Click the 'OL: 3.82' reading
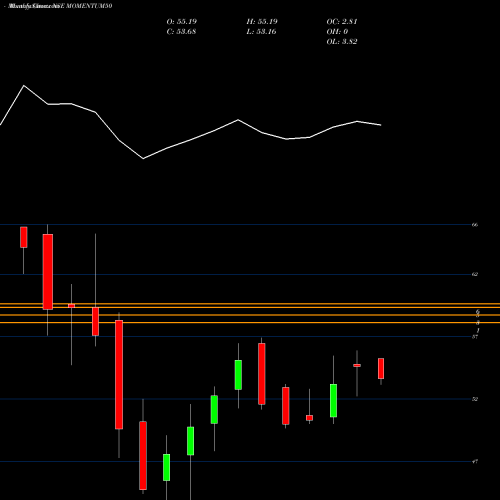The image size is (500, 500). pyautogui.click(x=342, y=42)
